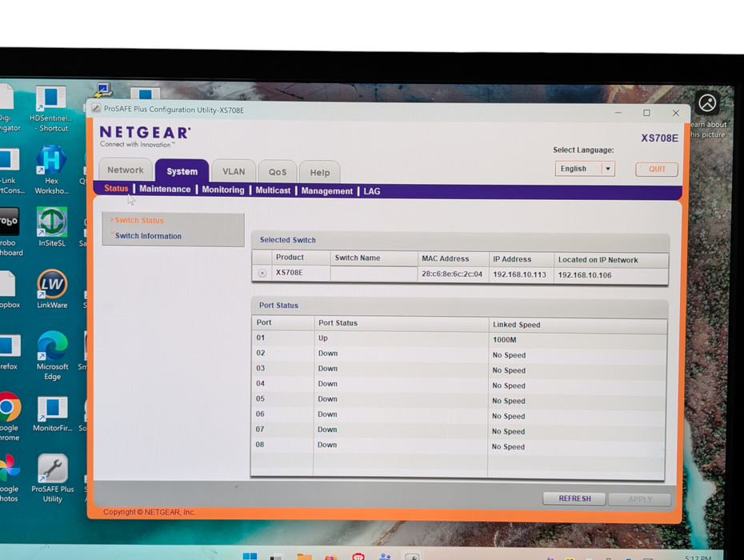Click the APPLY button
This screenshot has height=560, width=744.
point(640,499)
